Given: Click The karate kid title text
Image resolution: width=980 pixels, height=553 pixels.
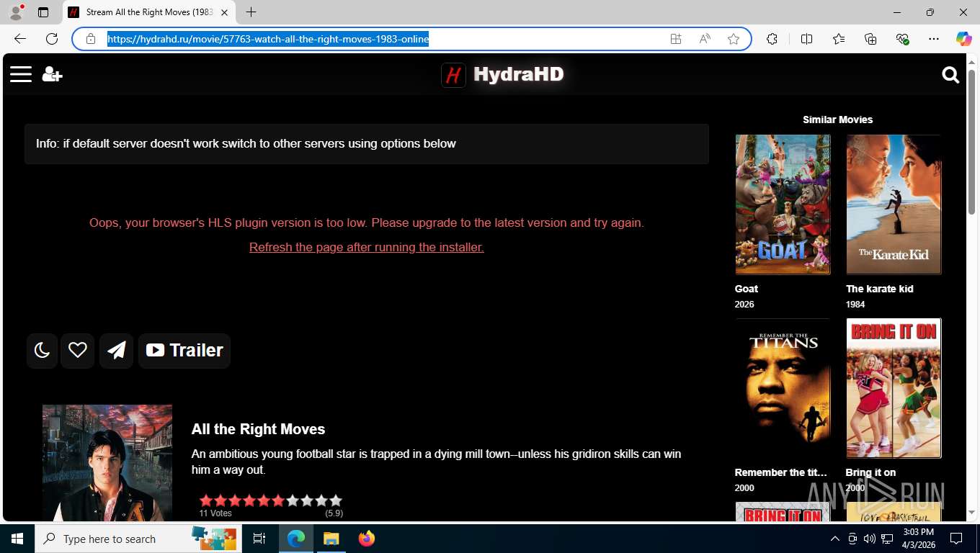Looking at the screenshot, I should [879, 289].
